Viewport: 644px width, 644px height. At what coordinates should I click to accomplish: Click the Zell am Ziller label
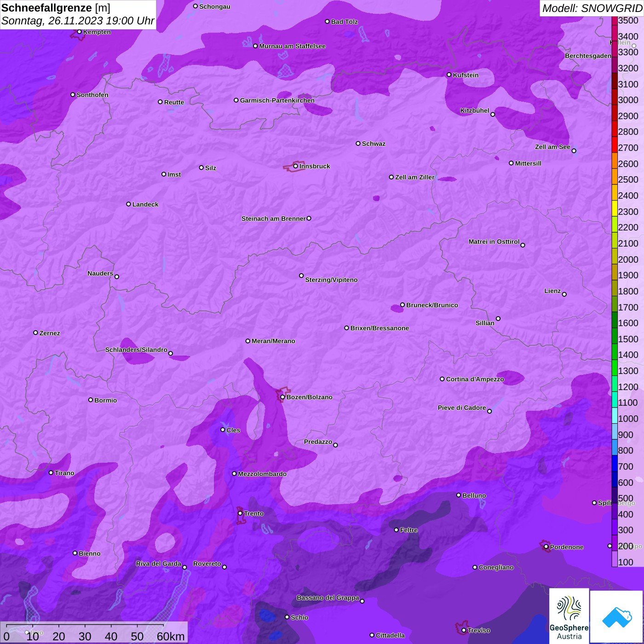(415, 177)
